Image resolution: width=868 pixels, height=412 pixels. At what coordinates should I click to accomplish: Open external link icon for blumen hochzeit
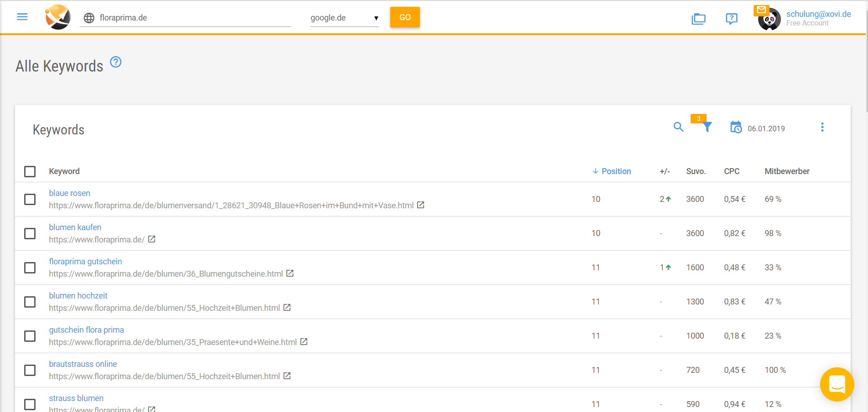(287, 308)
